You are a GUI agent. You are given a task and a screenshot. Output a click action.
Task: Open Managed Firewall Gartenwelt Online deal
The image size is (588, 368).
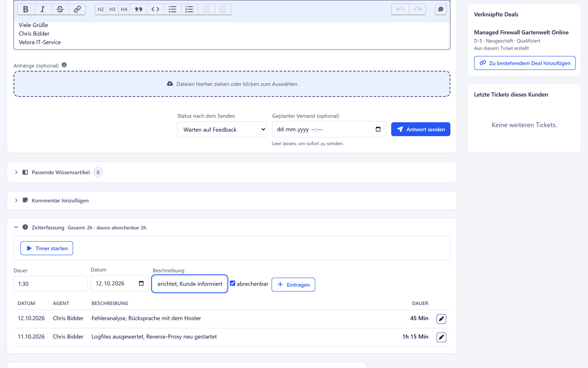coord(521,32)
